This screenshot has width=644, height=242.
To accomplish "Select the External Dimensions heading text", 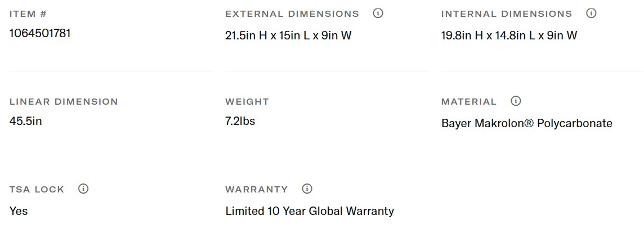I will (292, 14).
